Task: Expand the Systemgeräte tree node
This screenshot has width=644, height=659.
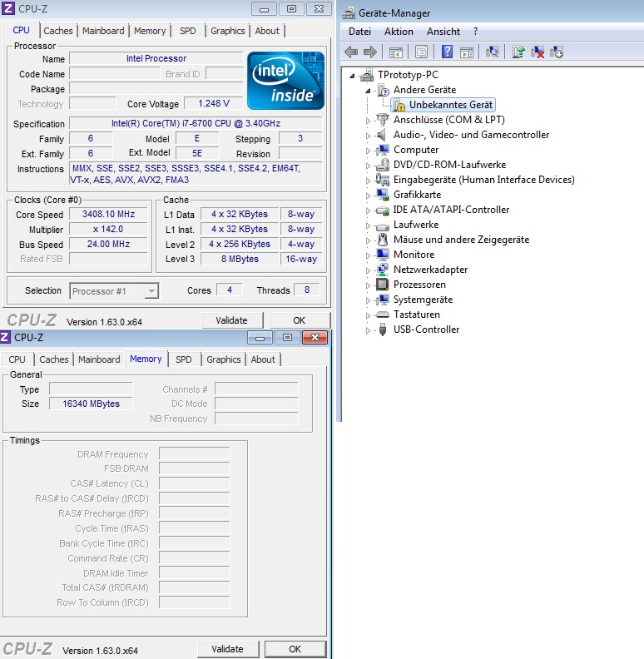Action: [x=369, y=300]
